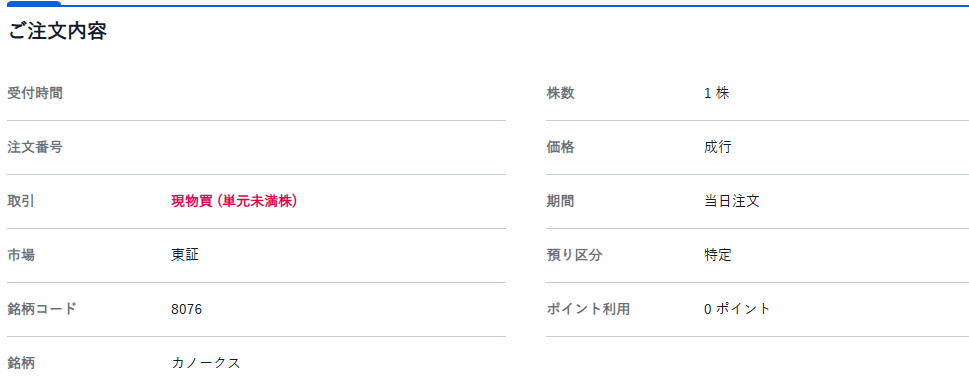The height and width of the screenshot is (380, 969).
Task: Select the 市場 label
Action: [21, 255]
